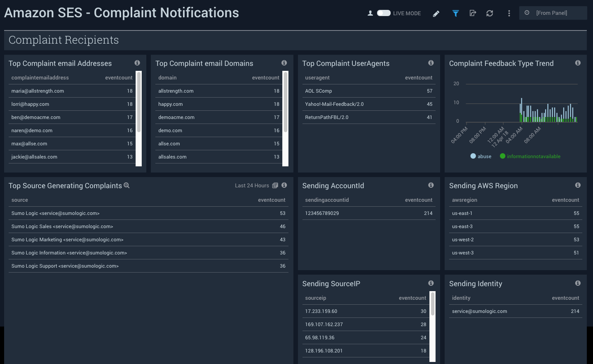Toggle the abuse legend series
Image resolution: width=593 pixels, height=364 pixels.
tap(473, 156)
